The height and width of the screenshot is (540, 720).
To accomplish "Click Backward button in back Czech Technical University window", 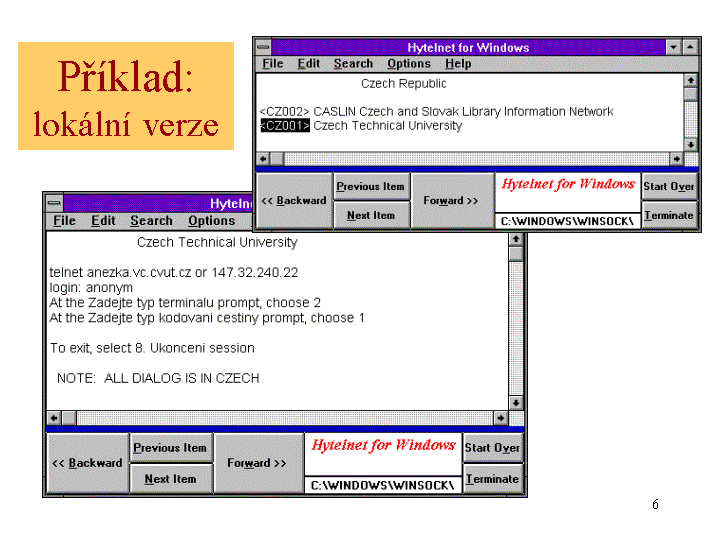I will tap(87, 463).
